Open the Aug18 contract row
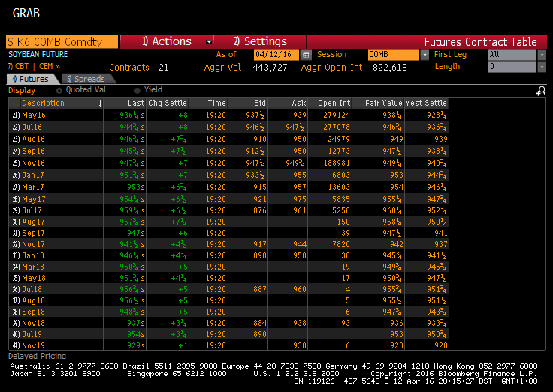The height and width of the screenshot is (392, 553). [228, 300]
